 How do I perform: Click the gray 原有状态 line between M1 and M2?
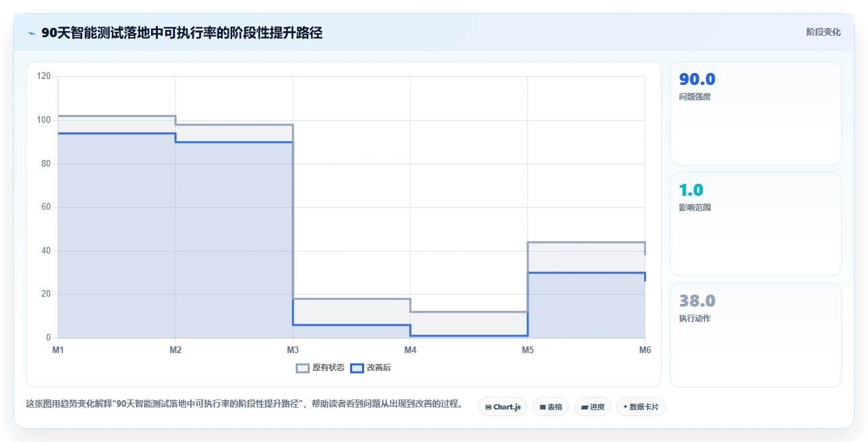(x=116, y=116)
